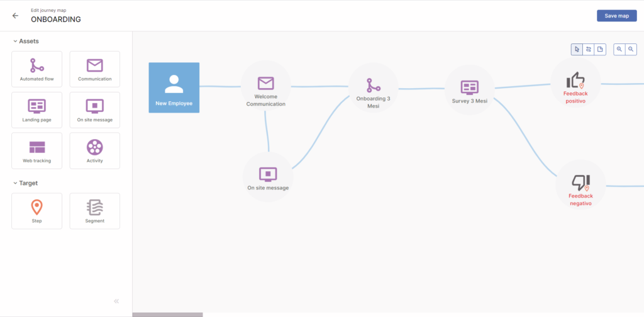This screenshot has width=644, height=317.
Task: Click the horizontal canvas scrollbar thumb
Action: (x=167, y=314)
